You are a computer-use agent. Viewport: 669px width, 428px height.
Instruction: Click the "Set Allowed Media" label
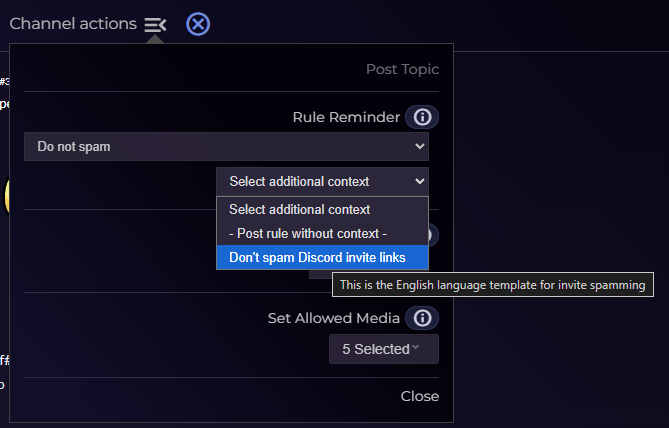click(334, 318)
